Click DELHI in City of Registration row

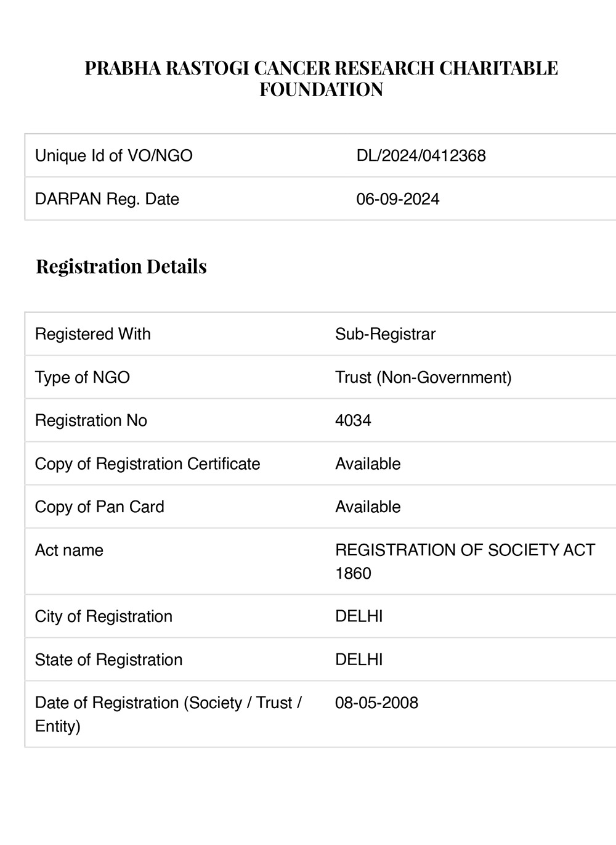[x=359, y=616]
